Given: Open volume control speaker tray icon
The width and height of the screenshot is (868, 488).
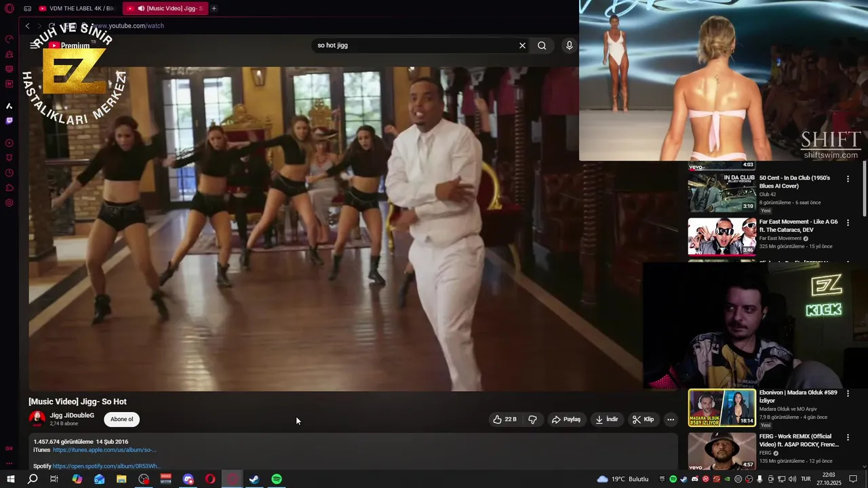Looking at the screenshot, I should (791, 479).
